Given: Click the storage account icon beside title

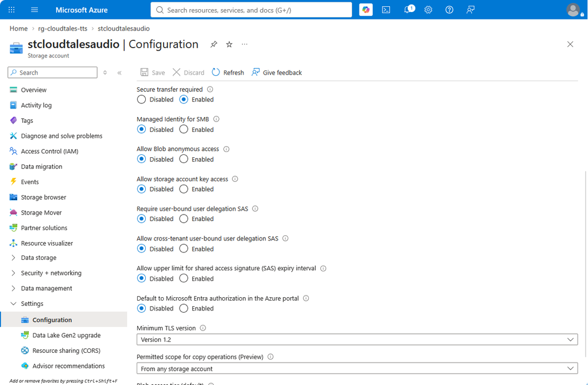Looking at the screenshot, I should tap(16, 48).
